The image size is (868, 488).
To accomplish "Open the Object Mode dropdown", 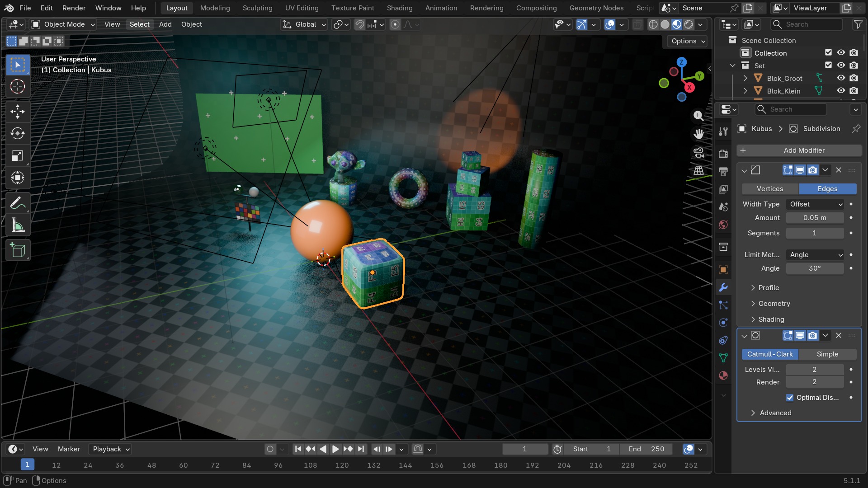I will (63, 24).
